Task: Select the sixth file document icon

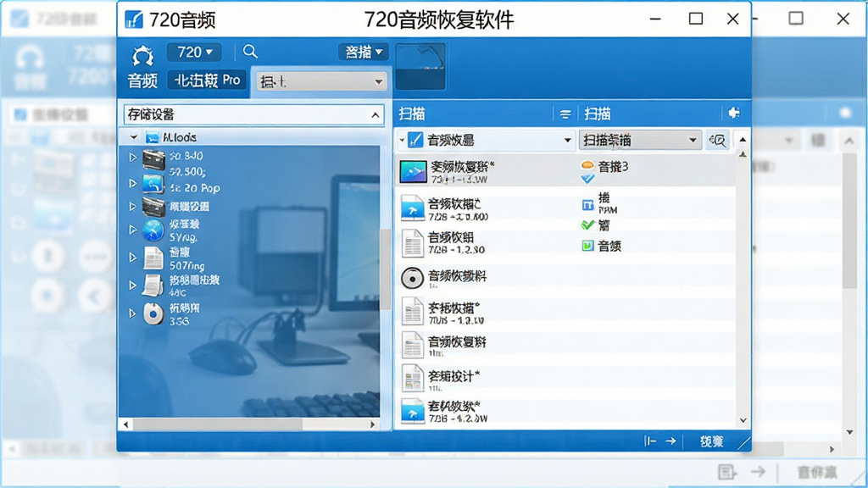Action: pyautogui.click(x=413, y=346)
